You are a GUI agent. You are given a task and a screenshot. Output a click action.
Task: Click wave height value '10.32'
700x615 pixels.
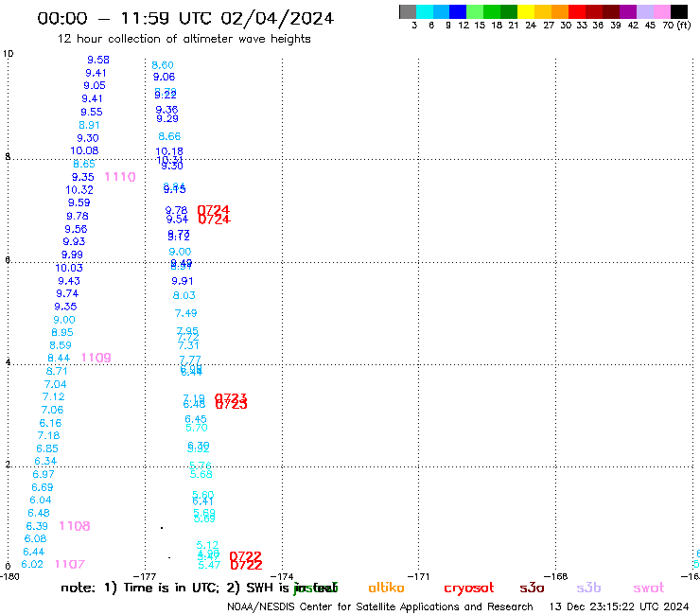pyautogui.click(x=79, y=190)
